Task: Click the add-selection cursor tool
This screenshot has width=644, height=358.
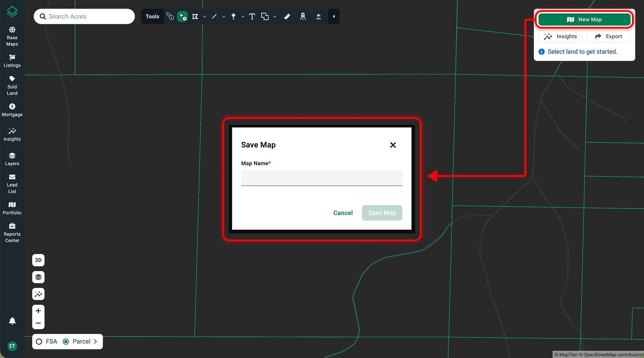Action: 182,17
